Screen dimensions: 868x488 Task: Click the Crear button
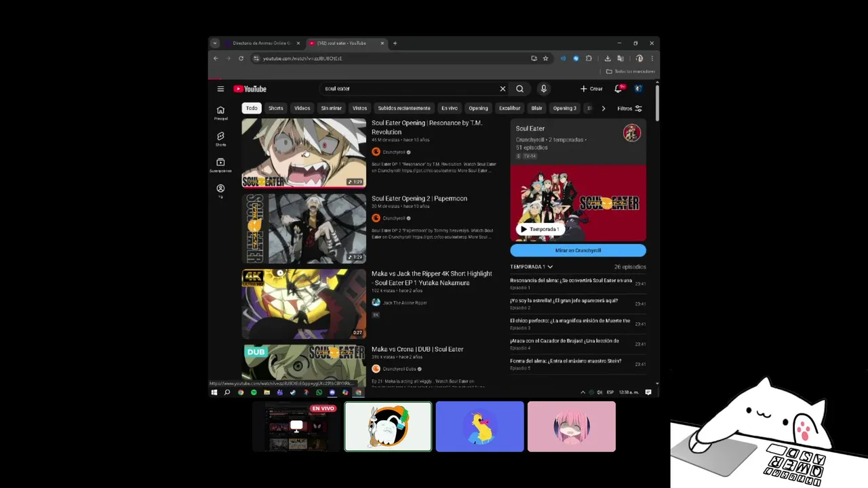point(592,89)
